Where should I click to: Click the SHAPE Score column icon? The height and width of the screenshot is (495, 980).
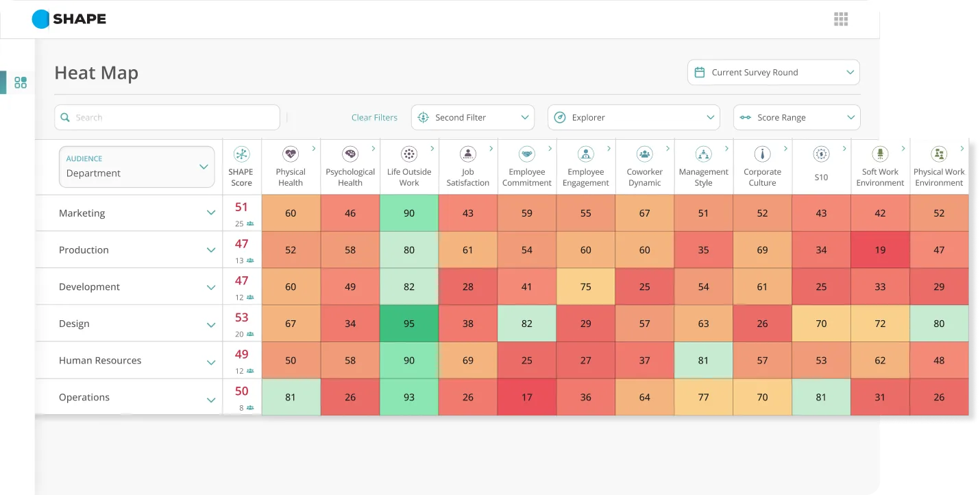coord(241,154)
